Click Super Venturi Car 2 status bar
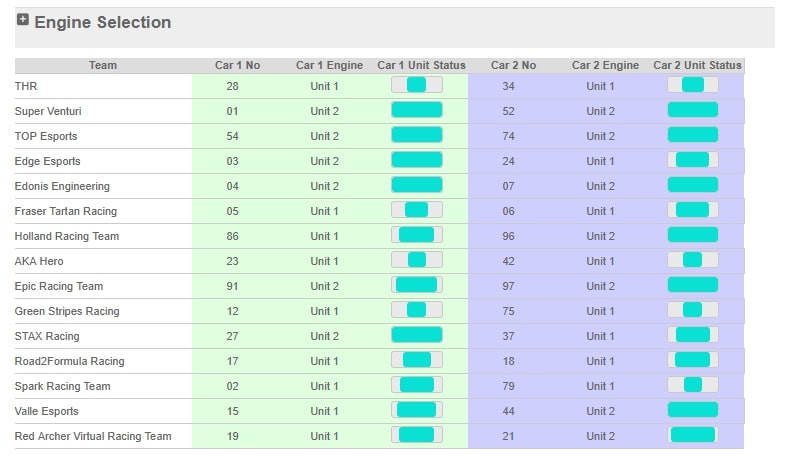The image size is (787, 461). 692,111
